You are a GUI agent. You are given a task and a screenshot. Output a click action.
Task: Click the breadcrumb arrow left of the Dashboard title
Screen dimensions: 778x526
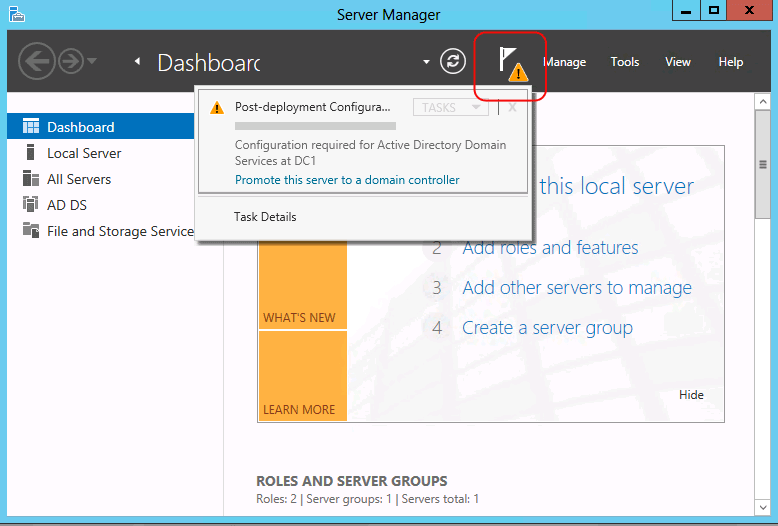click(137, 61)
